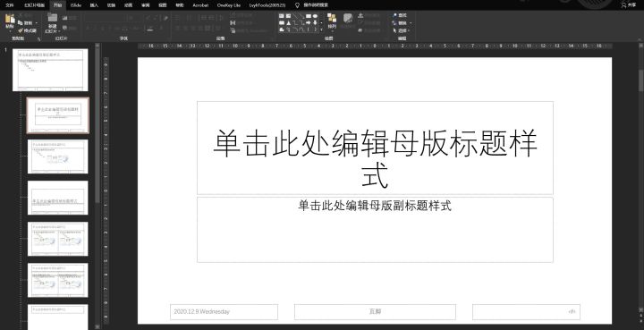Image resolution: width=644 pixels, height=330 pixels.
Task: Select the highlighted title slide layout thumbnail
Action: 57,115
